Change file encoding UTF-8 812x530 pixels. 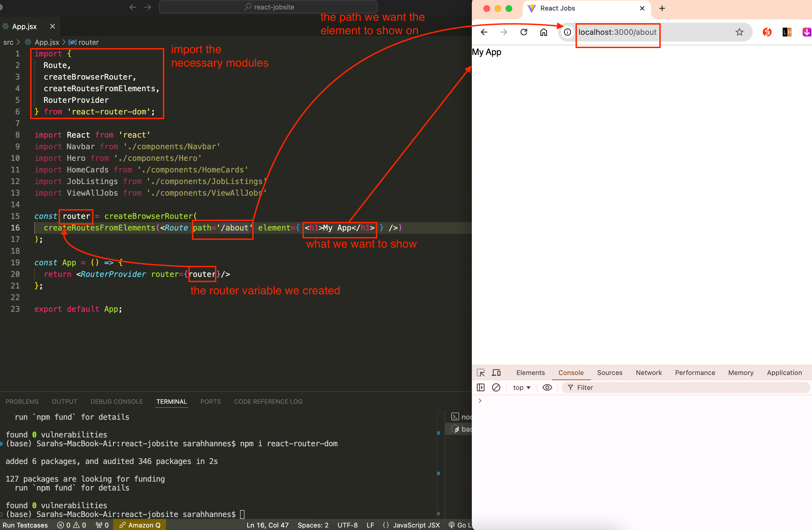347,525
